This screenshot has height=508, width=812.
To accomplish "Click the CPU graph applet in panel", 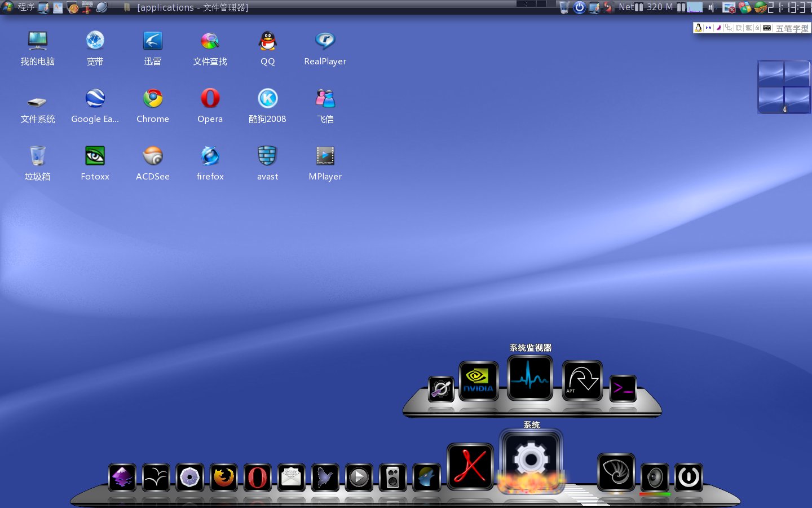I will [696, 7].
